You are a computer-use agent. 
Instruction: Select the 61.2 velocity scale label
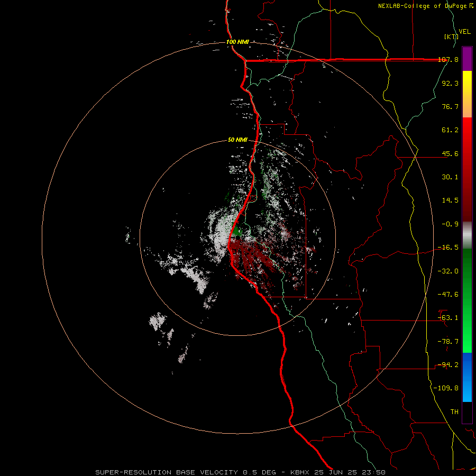[450, 130]
